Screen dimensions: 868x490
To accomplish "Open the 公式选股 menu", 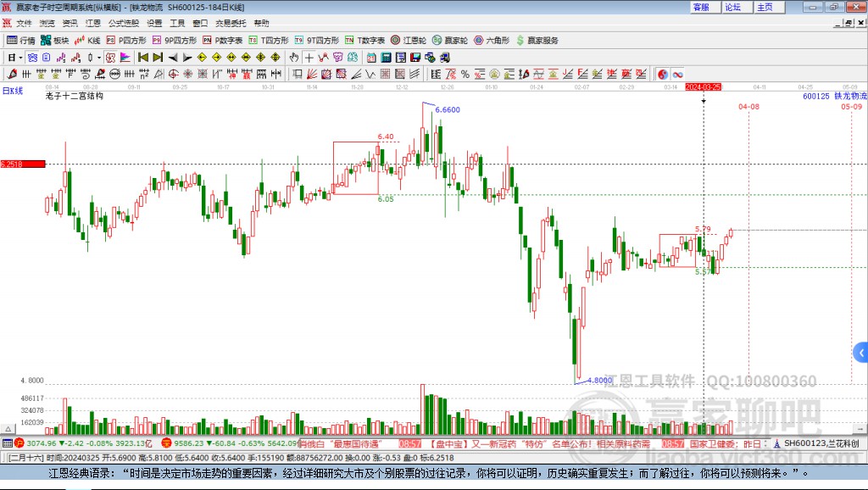I will [x=124, y=23].
